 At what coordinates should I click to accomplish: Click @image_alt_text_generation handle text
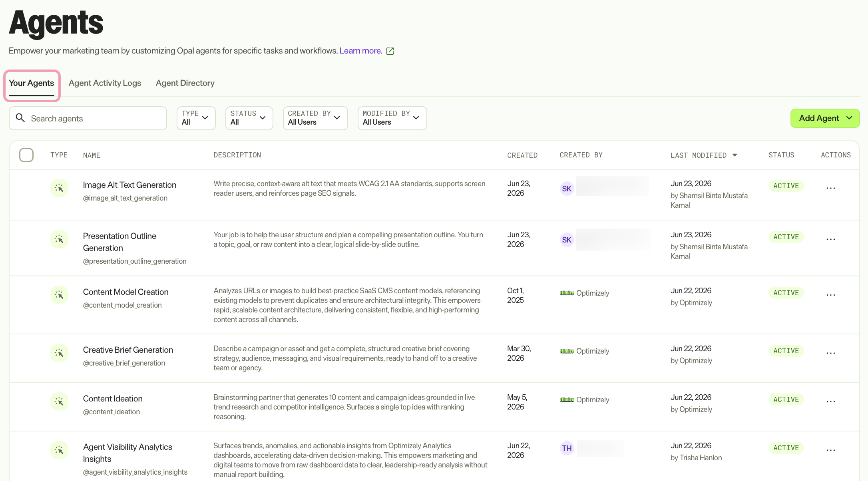tap(125, 198)
